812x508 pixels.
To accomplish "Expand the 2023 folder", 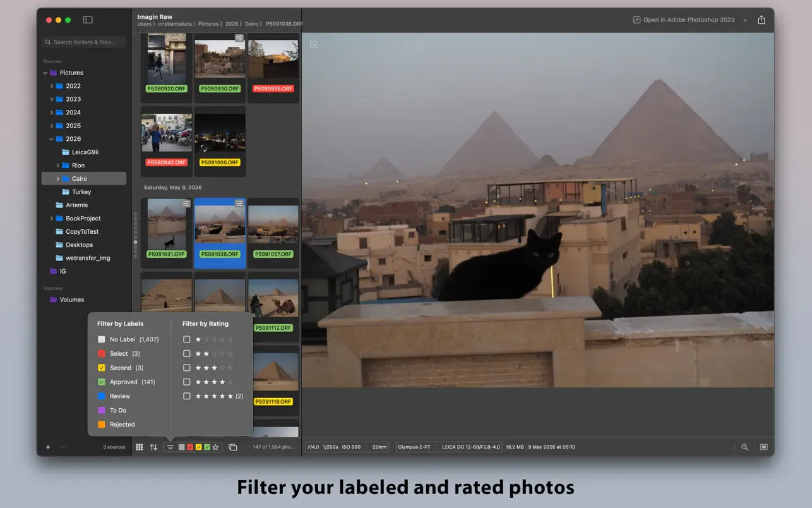I will pyautogui.click(x=51, y=99).
